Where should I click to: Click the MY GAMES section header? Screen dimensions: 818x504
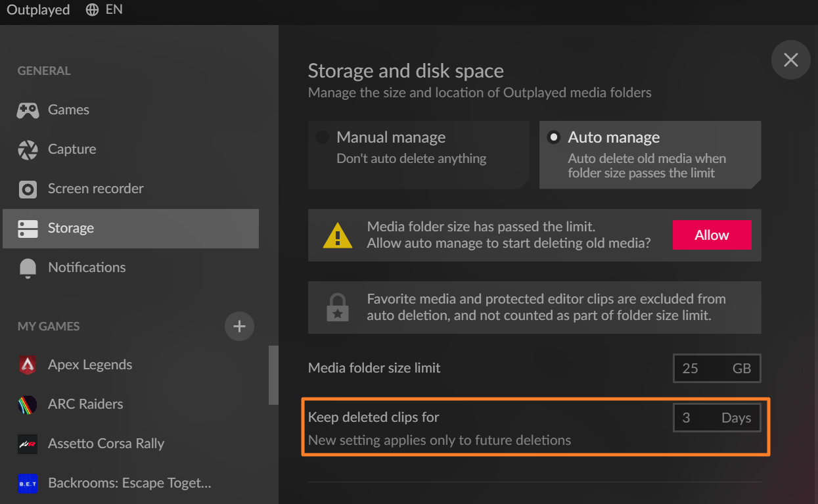click(49, 327)
